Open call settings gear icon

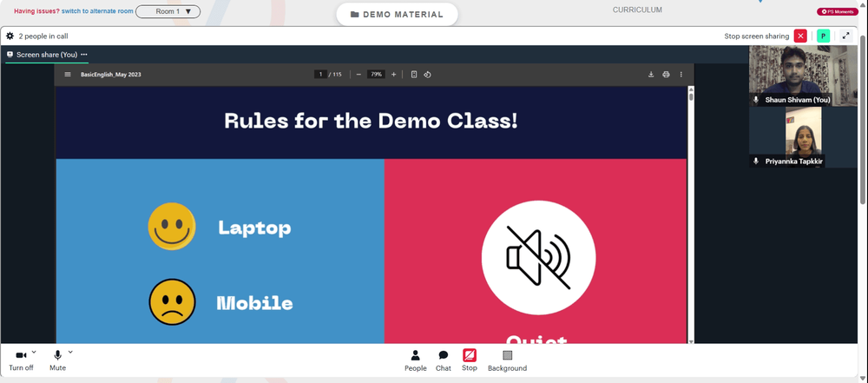tap(10, 36)
